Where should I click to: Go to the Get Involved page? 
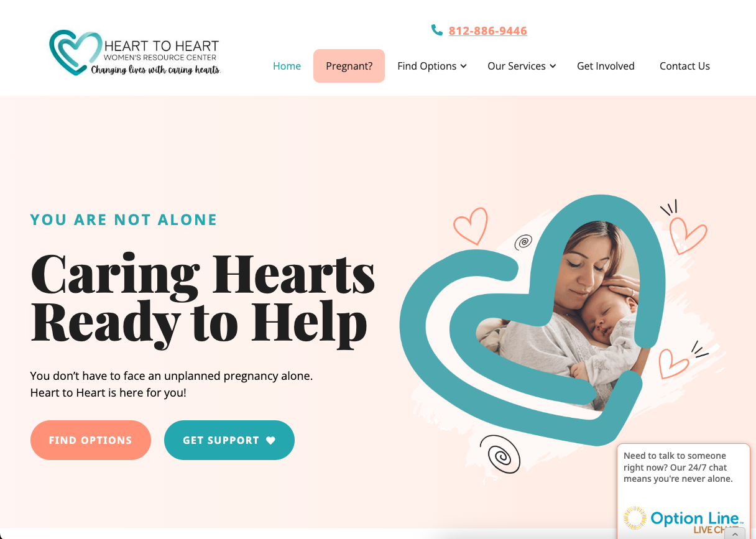tap(606, 66)
